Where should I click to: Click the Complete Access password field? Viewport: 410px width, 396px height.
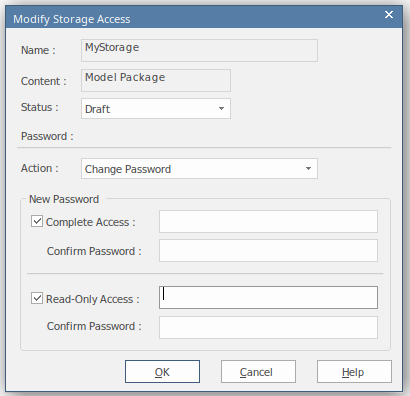point(268,221)
